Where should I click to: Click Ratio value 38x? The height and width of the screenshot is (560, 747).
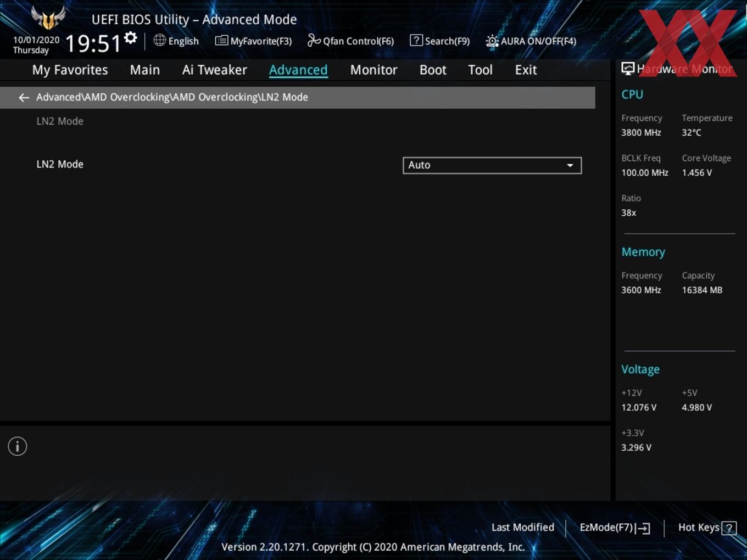(628, 212)
